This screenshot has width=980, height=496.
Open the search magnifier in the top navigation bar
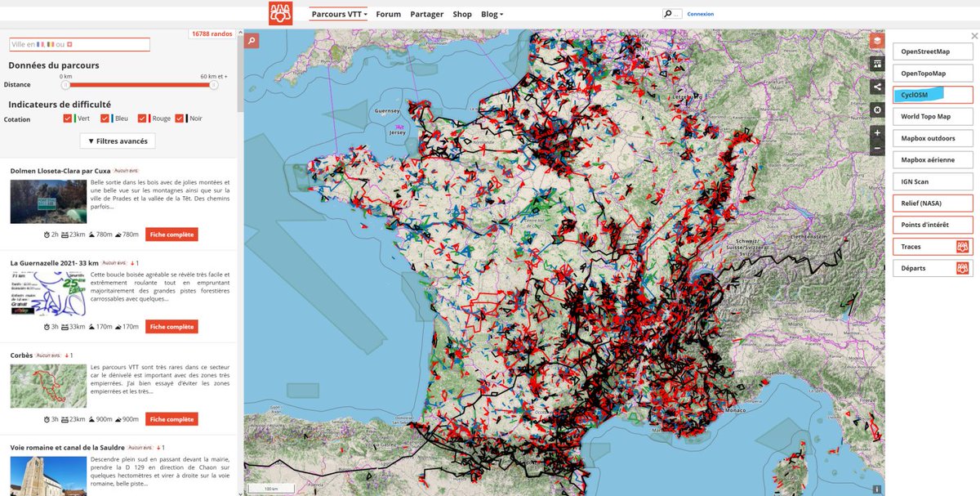pos(667,13)
